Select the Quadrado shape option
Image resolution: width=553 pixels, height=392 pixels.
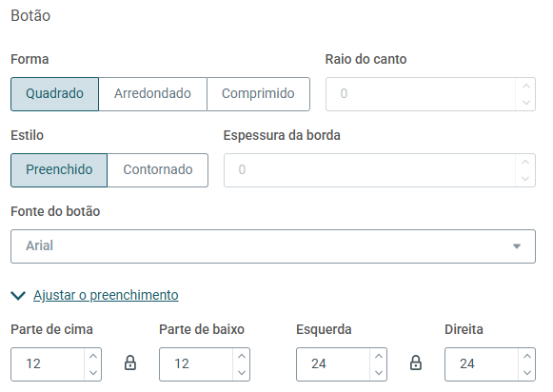[54, 94]
